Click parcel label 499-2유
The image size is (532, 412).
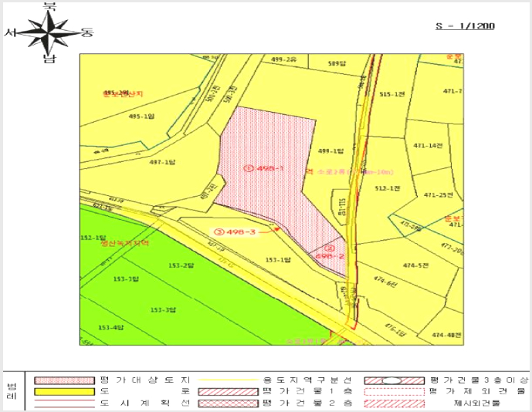(283, 59)
